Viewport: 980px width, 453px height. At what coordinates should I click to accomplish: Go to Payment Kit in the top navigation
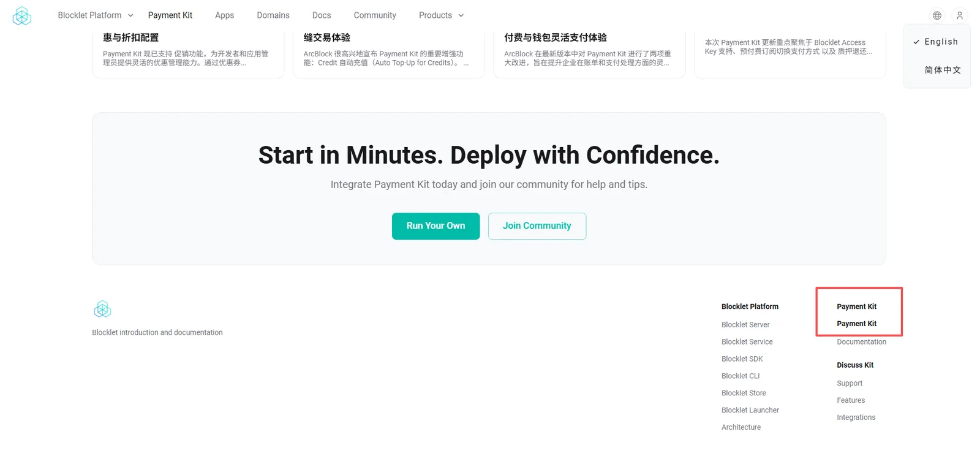click(170, 15)
